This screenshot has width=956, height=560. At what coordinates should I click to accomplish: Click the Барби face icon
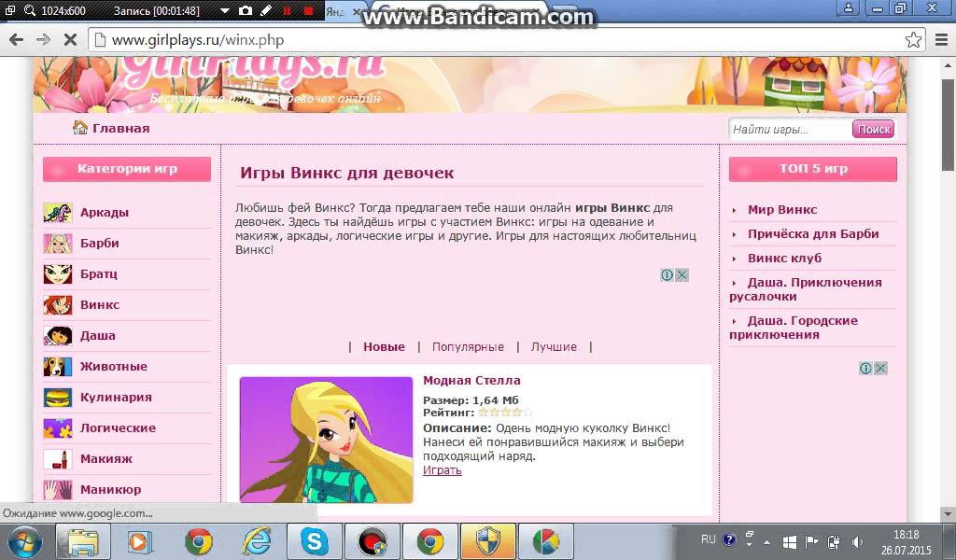pyautogui.click(x=58, y=244)
